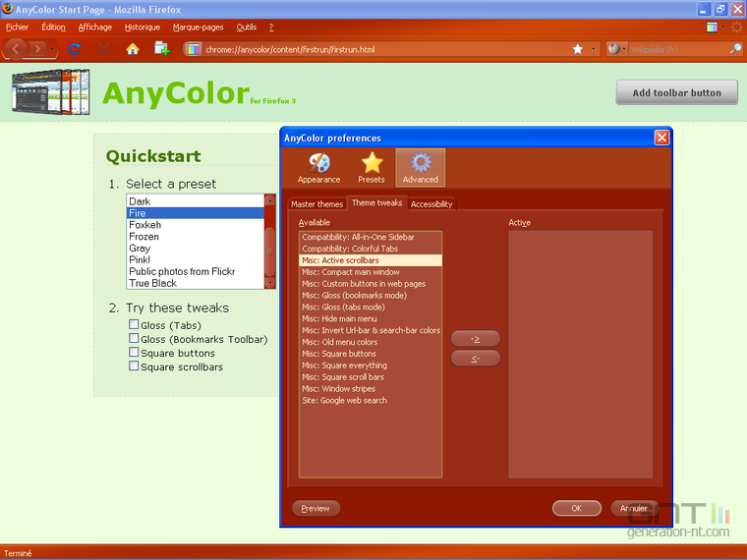Go forward with the Forward arrow button
Viewport: 747px width, 560px height.
coord(38,48)
